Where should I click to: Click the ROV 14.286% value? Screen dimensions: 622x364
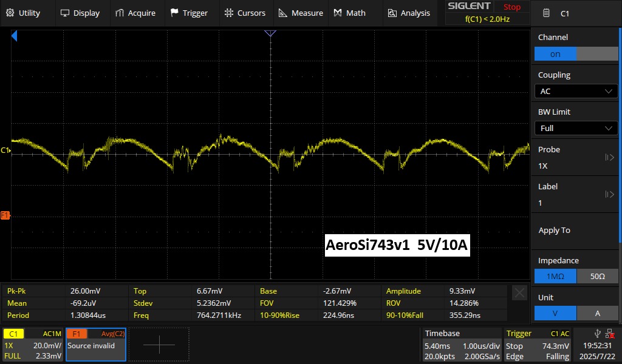pyautogui.click(x=463, y=303)
